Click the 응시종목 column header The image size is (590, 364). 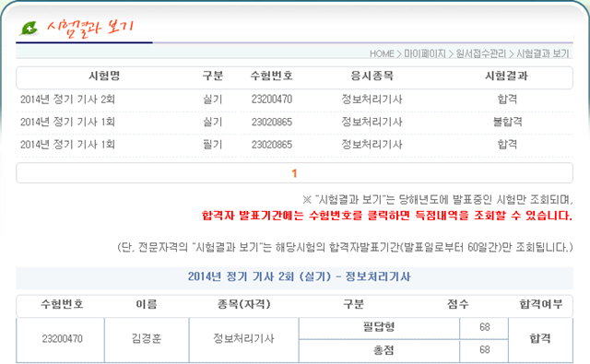tap(372, 76)
